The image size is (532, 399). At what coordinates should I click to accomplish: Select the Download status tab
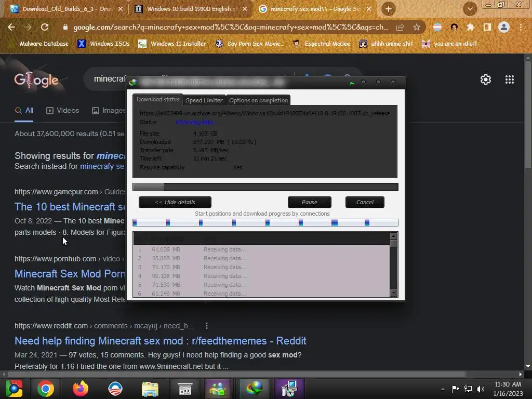click(x=158, y=99)
